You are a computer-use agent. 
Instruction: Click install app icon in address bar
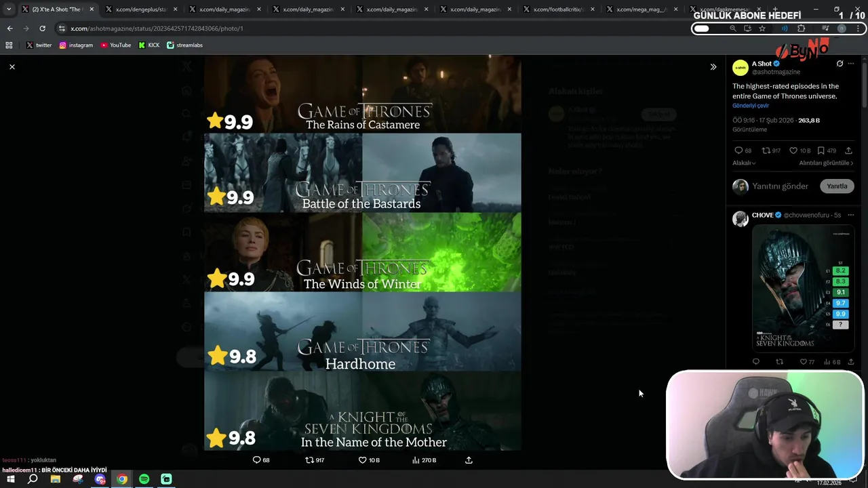click(x=747, y=28)
